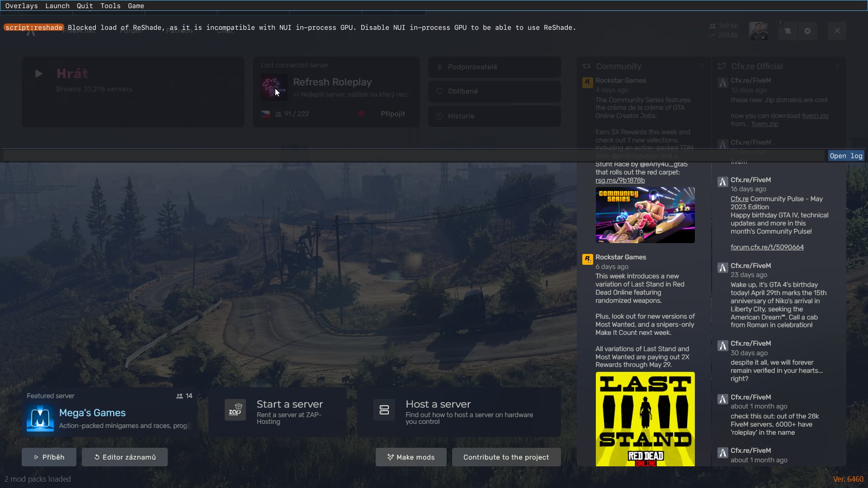The width and height of the screenshot is (868, 488).
Task: Click the '2 mod packs loaded' status text
Action: pos(38,479)
